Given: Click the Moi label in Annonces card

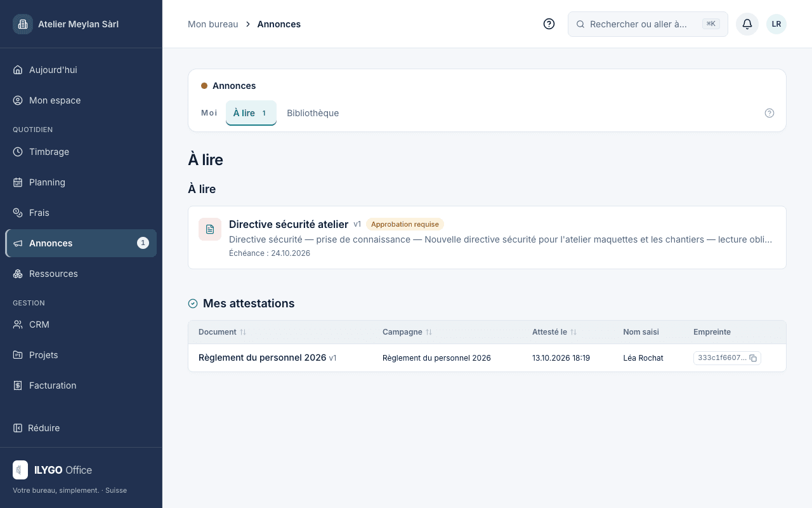Looking at the screenshot, I should point(209,113).
